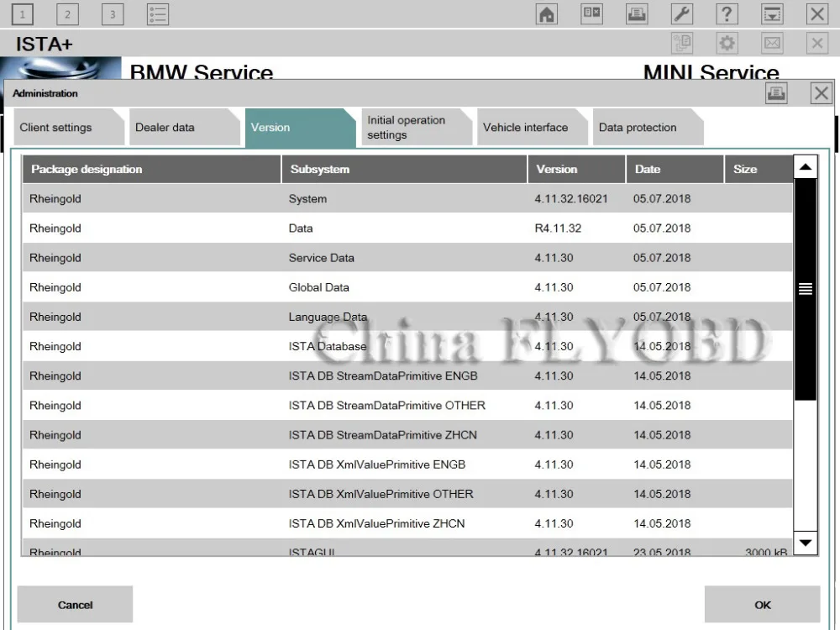Select the Global Data row
840x630 pixels.
point(407,287)
